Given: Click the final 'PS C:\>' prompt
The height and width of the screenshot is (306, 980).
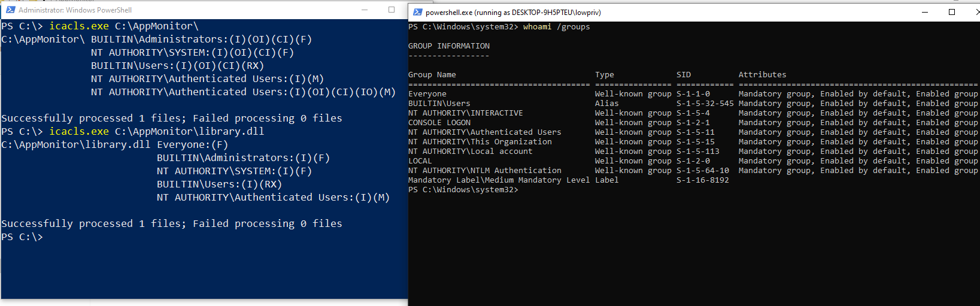Looking at the screenshot, I should (x=22, y=237).
